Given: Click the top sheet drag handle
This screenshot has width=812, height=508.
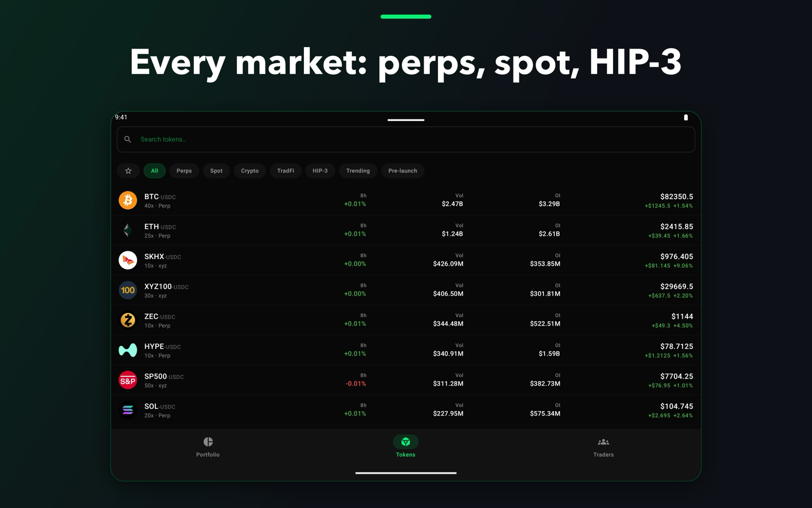Looking at the screenshot, I should coord(406,120).
